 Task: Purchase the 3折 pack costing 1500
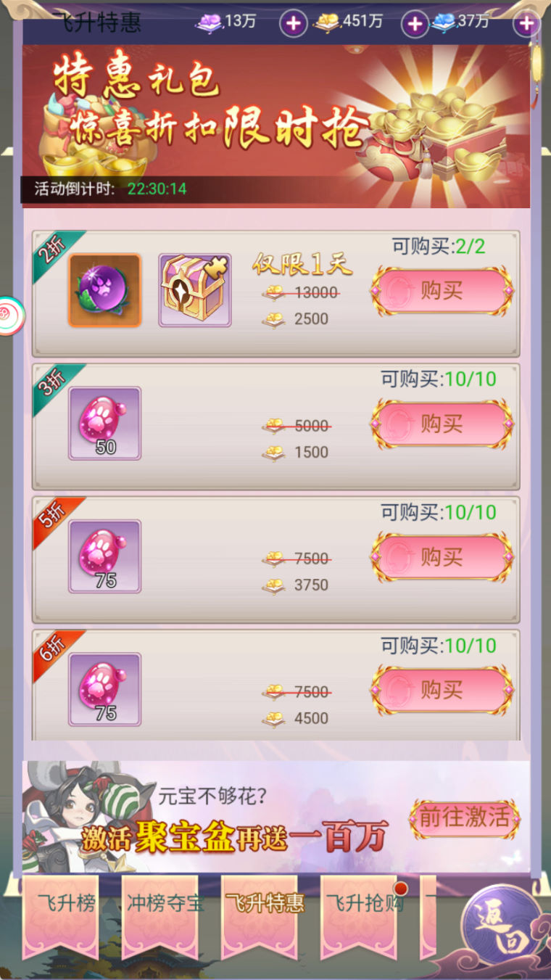[x=442, y=424]
